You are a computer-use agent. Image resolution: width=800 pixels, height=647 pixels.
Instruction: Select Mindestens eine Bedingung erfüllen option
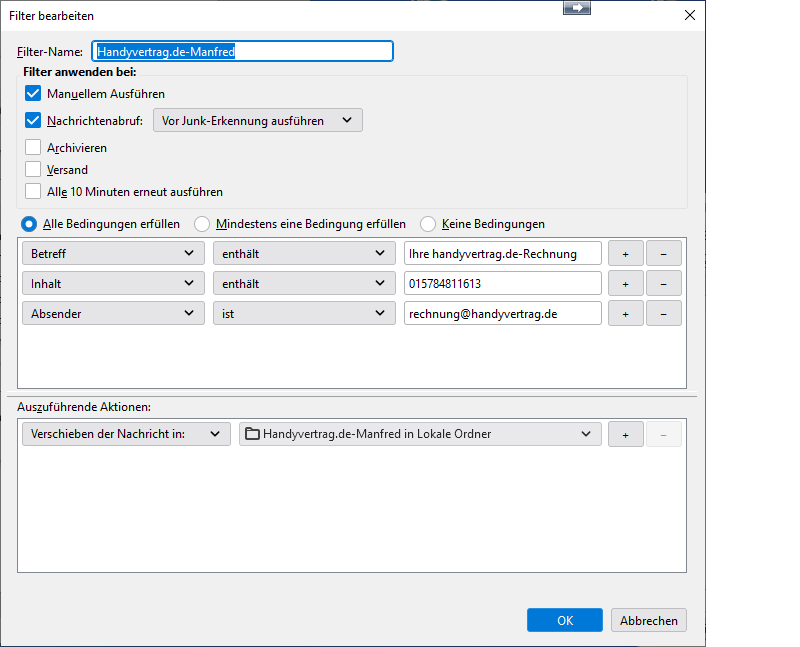(x=202, y=224)
